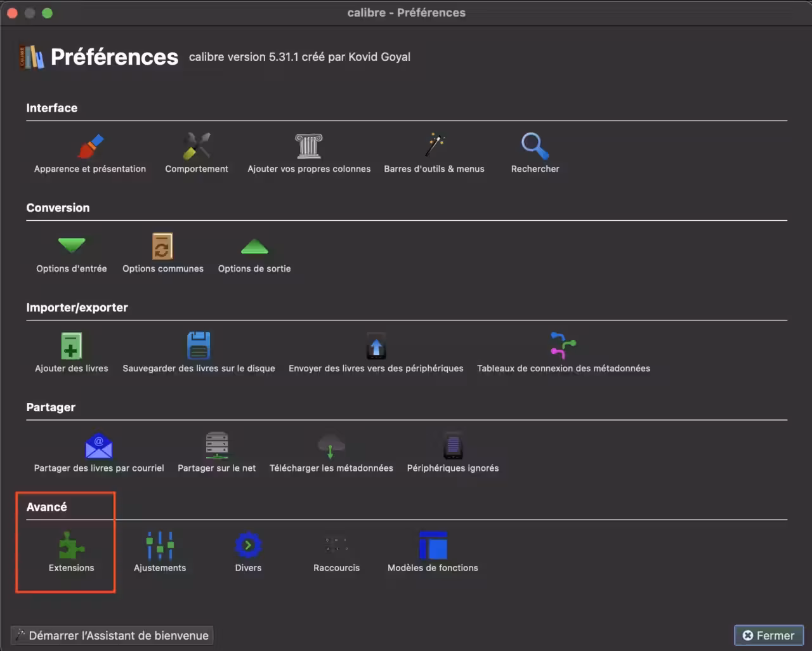Click the large Préférences title

tap(114, 56)
